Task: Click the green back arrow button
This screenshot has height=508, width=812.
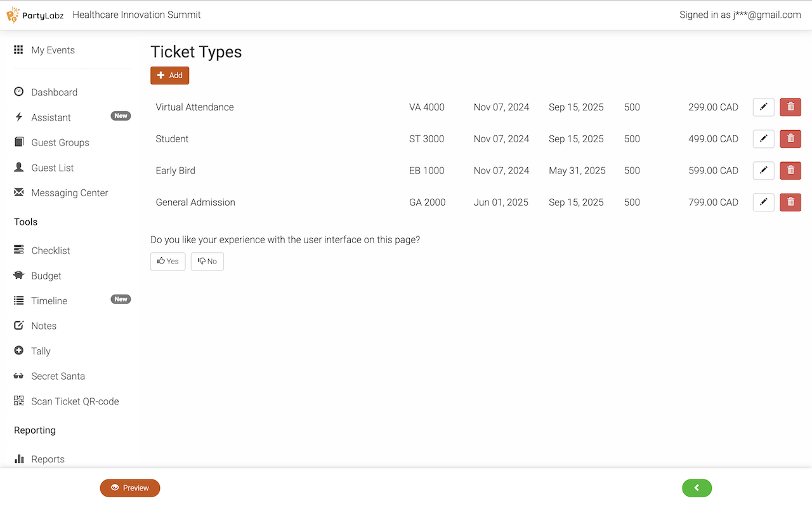Action: point(697,488)
